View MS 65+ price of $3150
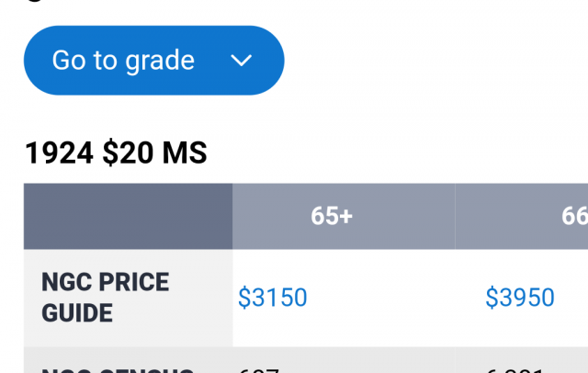The width and height of the screenshot is (588, 373). coord(273,298)
